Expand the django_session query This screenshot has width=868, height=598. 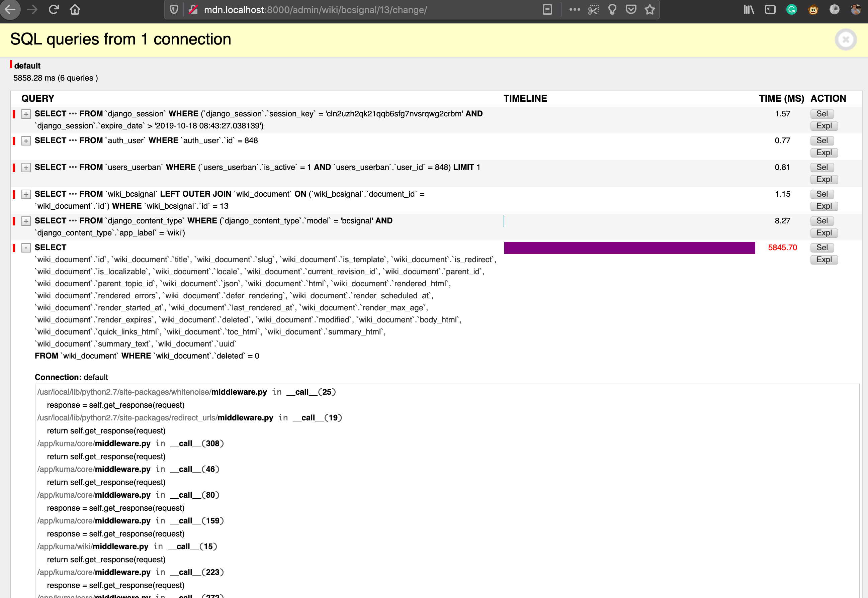point(26,114)
